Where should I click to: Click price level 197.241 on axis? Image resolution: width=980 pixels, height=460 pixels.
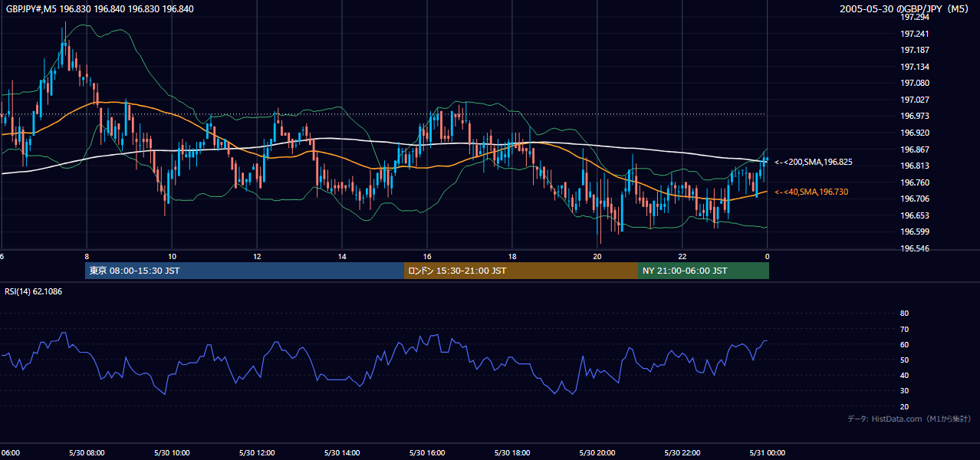pos(915,34)
